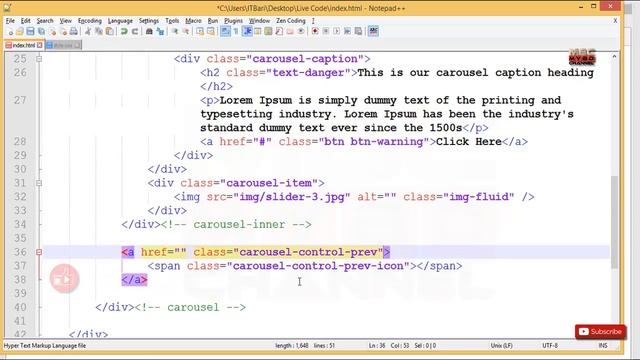
Task: Open the View menu
Action: click(65, 20)
